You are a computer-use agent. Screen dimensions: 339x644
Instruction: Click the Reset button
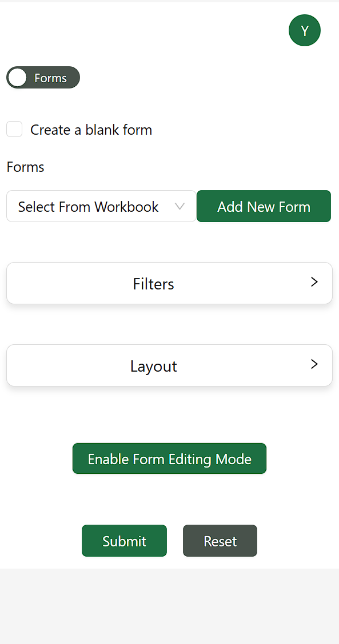[x=220, y=541]
